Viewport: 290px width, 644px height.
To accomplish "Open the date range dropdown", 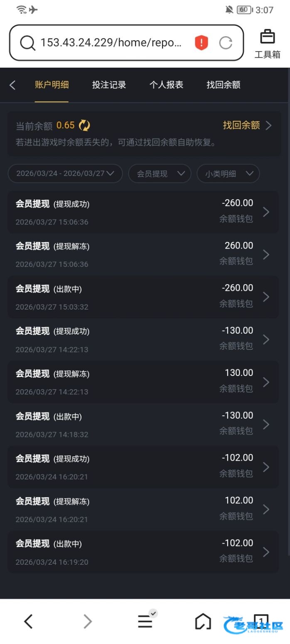I will coord(65,174).
